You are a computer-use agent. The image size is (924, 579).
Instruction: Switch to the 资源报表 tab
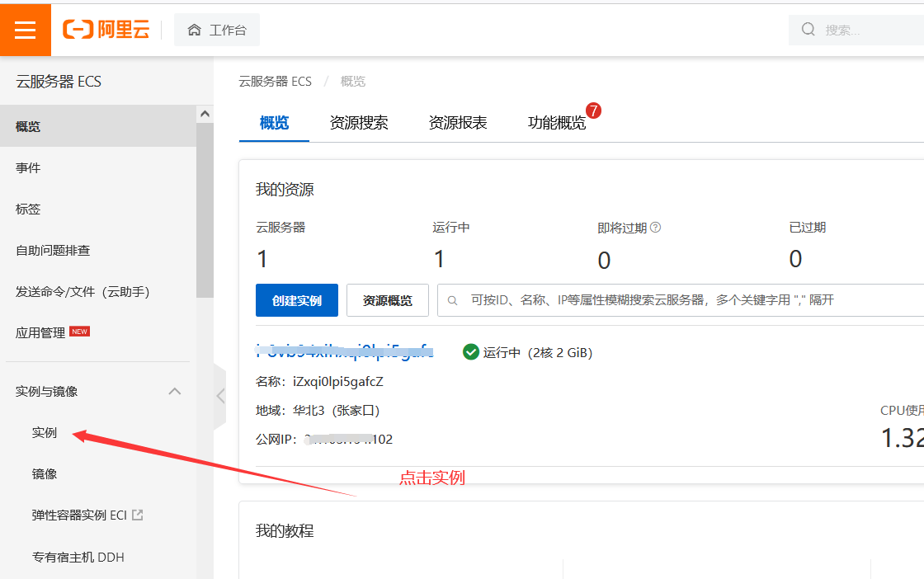458,123
